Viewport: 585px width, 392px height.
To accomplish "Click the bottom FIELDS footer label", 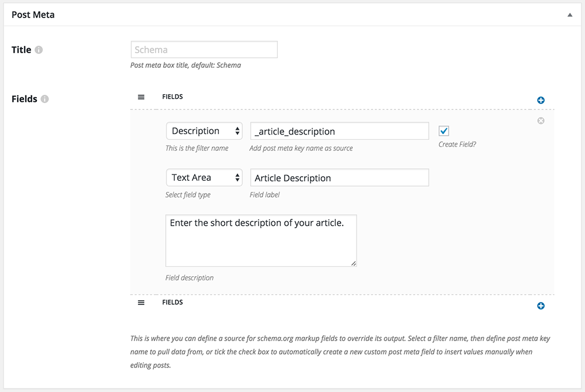I will tap(173, 302).
